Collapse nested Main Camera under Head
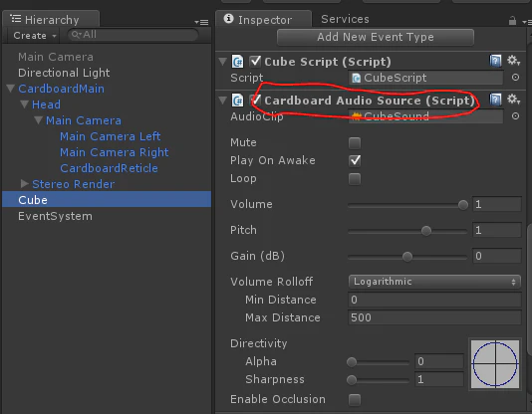Image resolution: width=532 pixels, height=414 pixels. pyautogui.click(x=38, y=120)
